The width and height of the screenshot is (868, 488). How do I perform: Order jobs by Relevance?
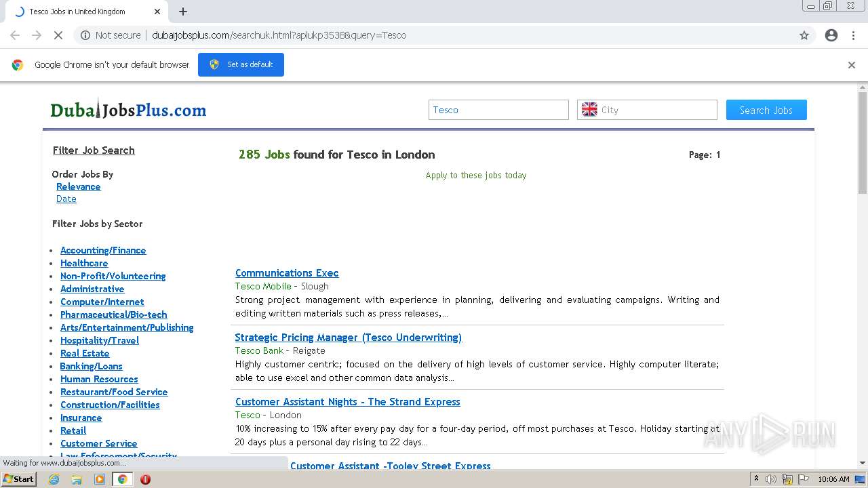pyautogui.click(x=79, y=186)
